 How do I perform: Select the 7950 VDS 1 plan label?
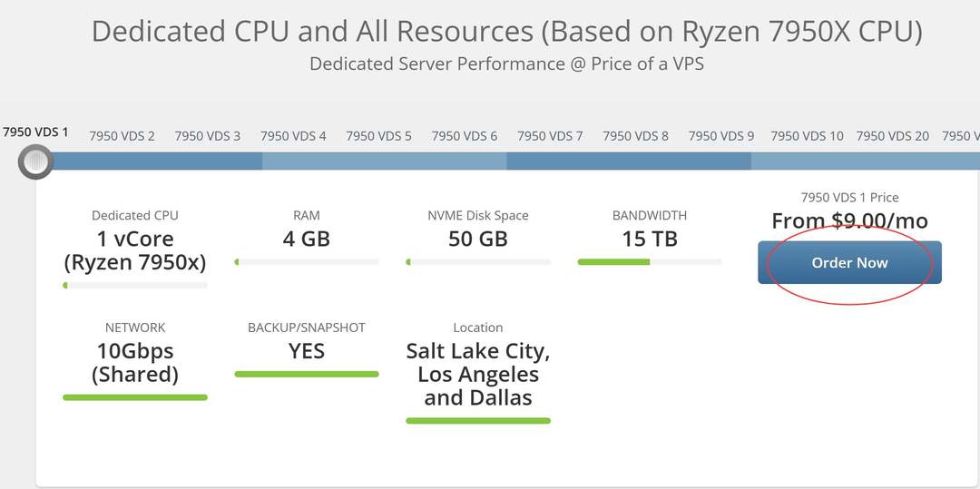[x=35, y=132]
